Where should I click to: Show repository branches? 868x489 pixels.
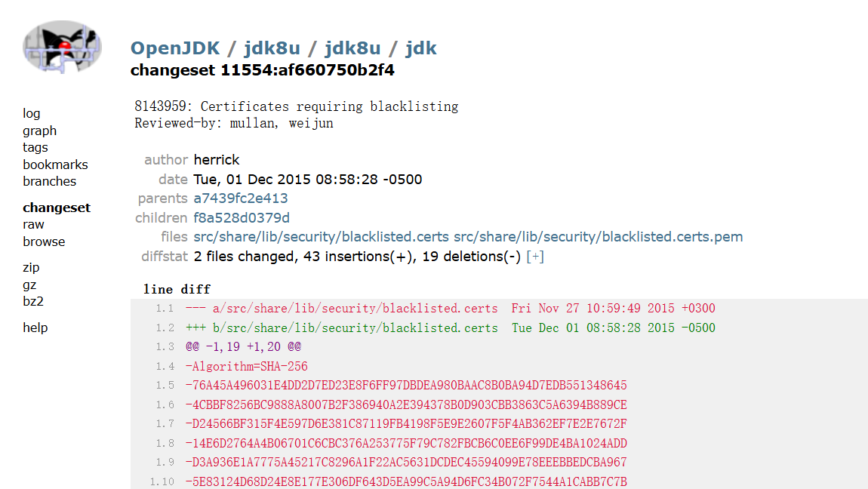click(49, 181)
